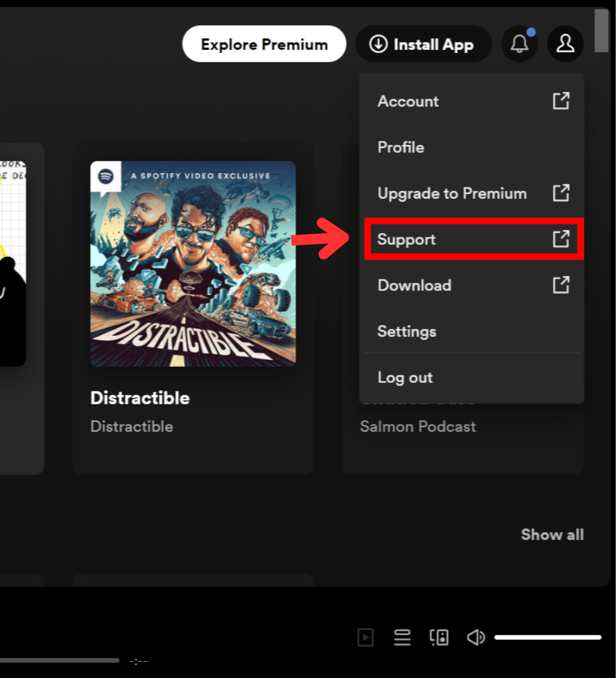Viewport: 616px width, 678px height.
Task: Click the volume level slider
Action: 548,637
